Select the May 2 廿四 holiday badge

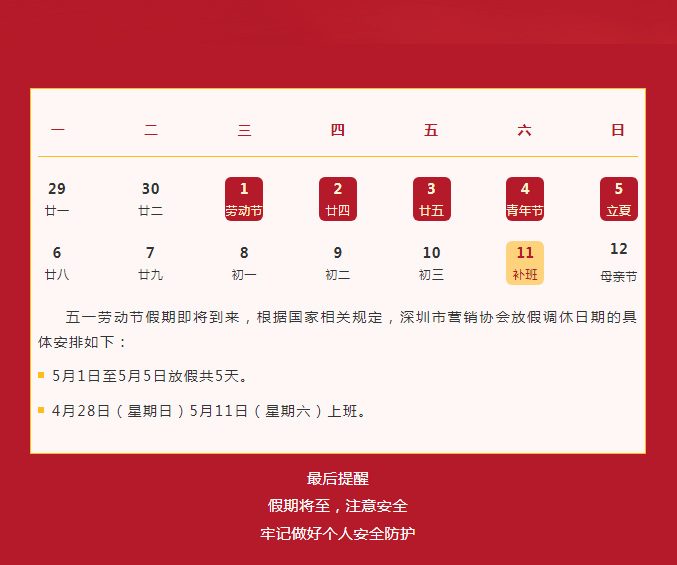pos(338,199)
